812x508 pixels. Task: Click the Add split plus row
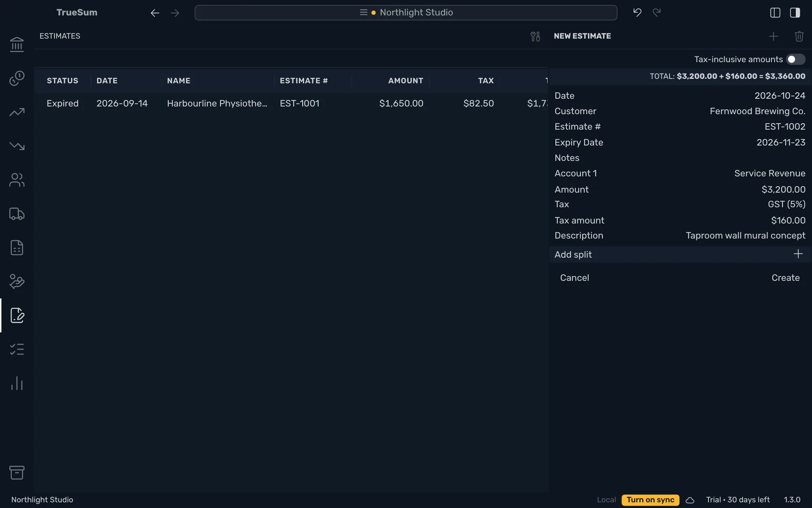[680, 254]
